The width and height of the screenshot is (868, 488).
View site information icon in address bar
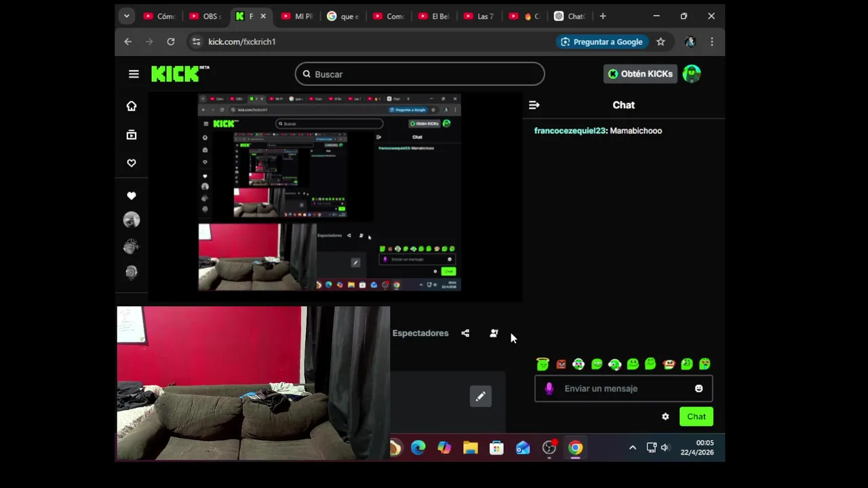(x=196, y=41)
